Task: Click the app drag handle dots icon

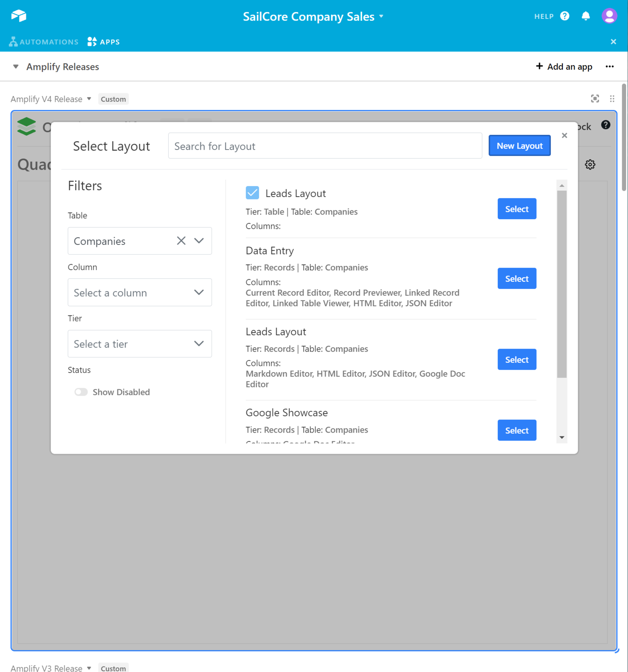Action: 612,99
